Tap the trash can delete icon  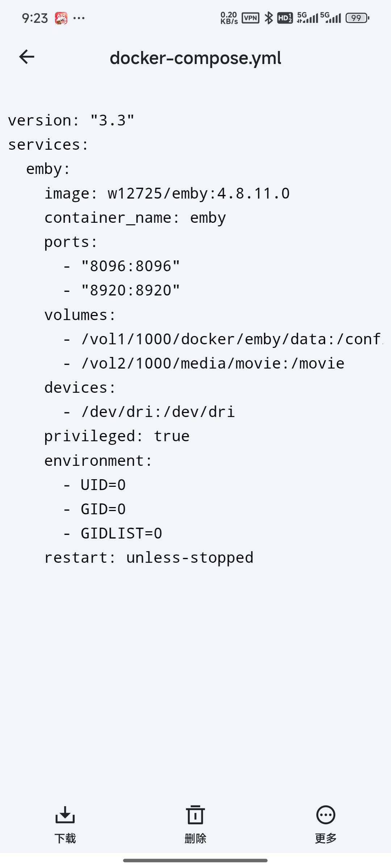195,814
